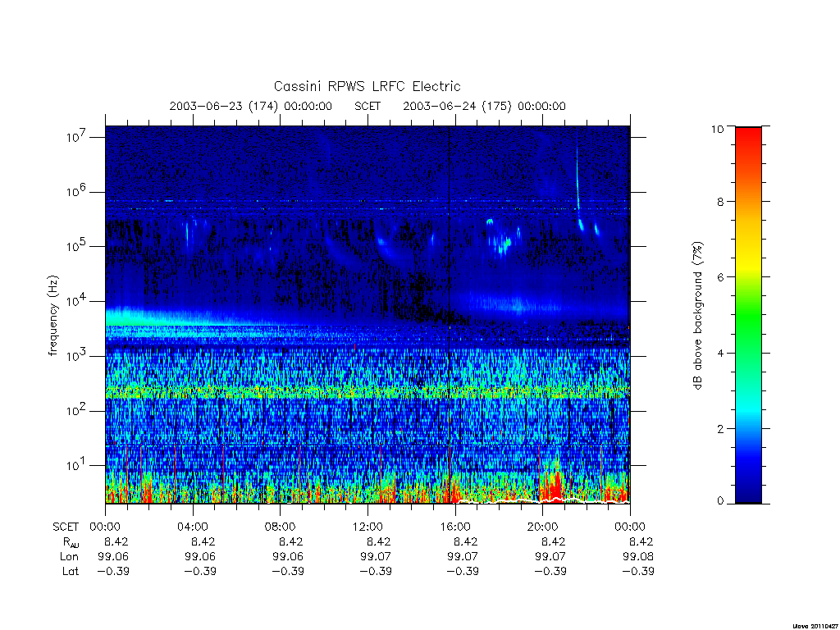840x630 pixels.
Task: Click the 'dB above background (7%)' colorbar label
Action: point(697,315)
